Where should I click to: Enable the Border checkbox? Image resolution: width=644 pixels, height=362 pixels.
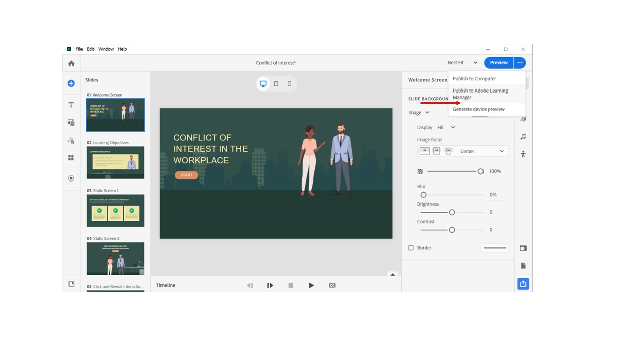tap(411, 248)
